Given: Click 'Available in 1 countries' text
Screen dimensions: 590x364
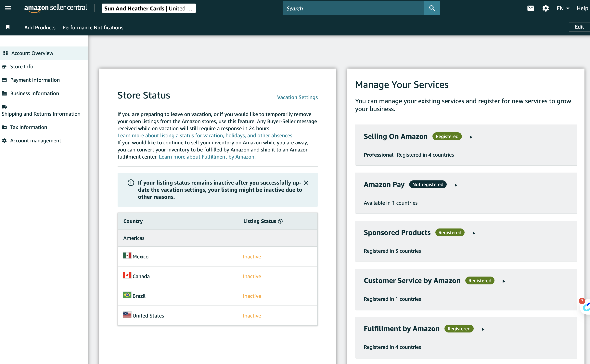Looking at the screenshot, I should click(391, 203).
